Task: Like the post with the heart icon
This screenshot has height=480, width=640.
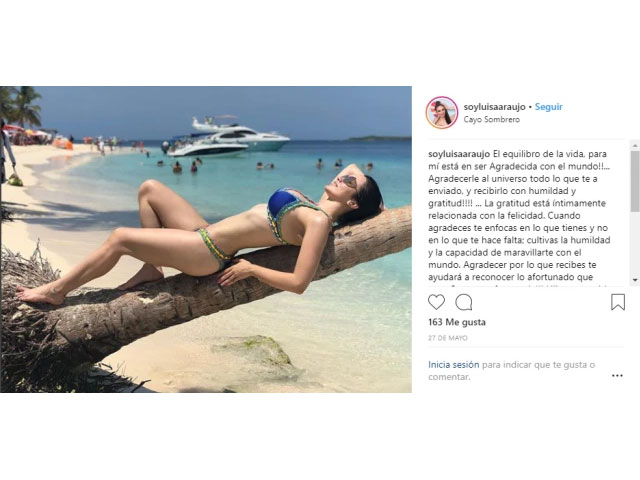Action: [436, 302]
